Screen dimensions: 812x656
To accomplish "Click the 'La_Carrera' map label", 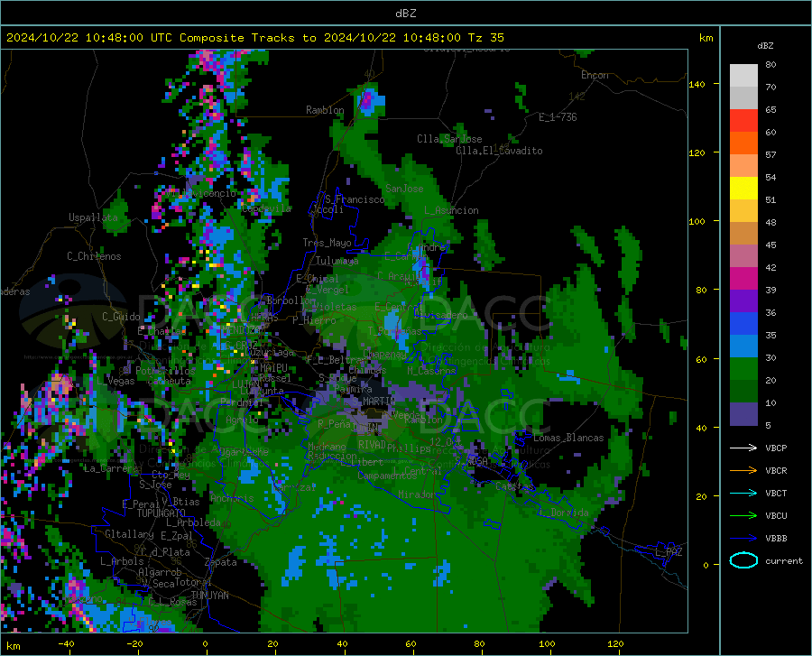I will [x=111, y=468].
